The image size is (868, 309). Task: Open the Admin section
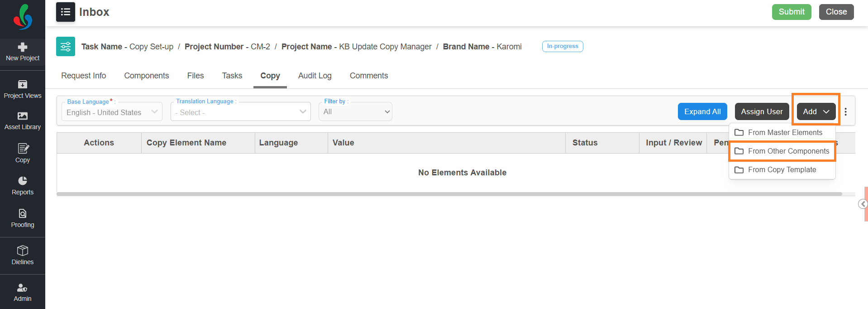pyautogui.click(x=23, y=292)
